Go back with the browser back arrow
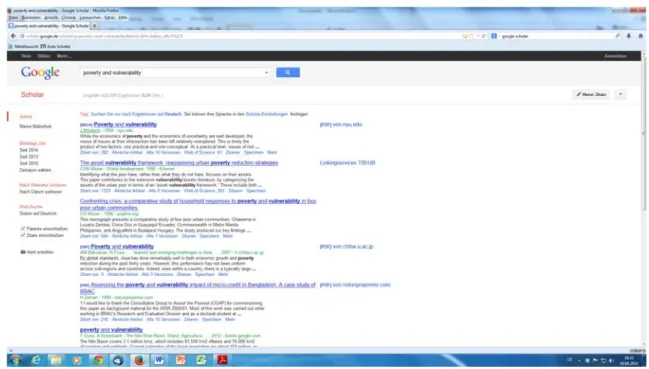649x369 pixels. pos(13,36)
